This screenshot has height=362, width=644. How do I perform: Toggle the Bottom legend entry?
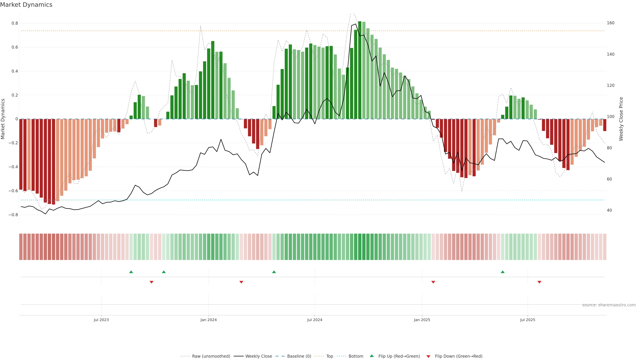(x=356, y=356)
